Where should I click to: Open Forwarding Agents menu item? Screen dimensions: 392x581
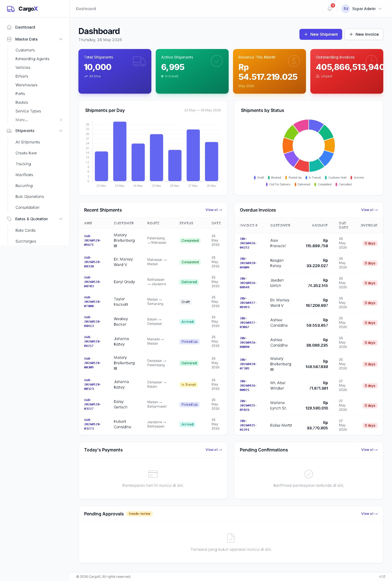coord(32,59)
